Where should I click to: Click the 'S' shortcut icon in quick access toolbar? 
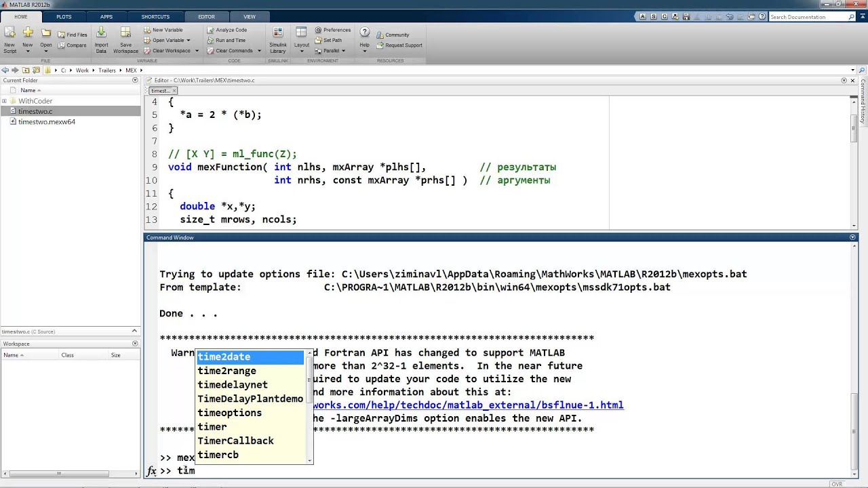[655, 16]
